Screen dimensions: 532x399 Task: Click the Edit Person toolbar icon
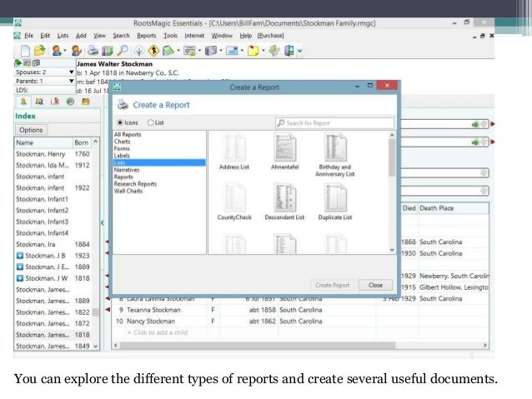76,51
